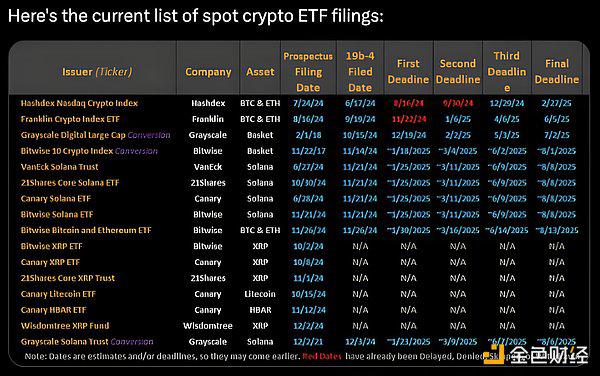Click the Final Deadline column header
The height and width of the screenshot is (376, 600).
557,72
